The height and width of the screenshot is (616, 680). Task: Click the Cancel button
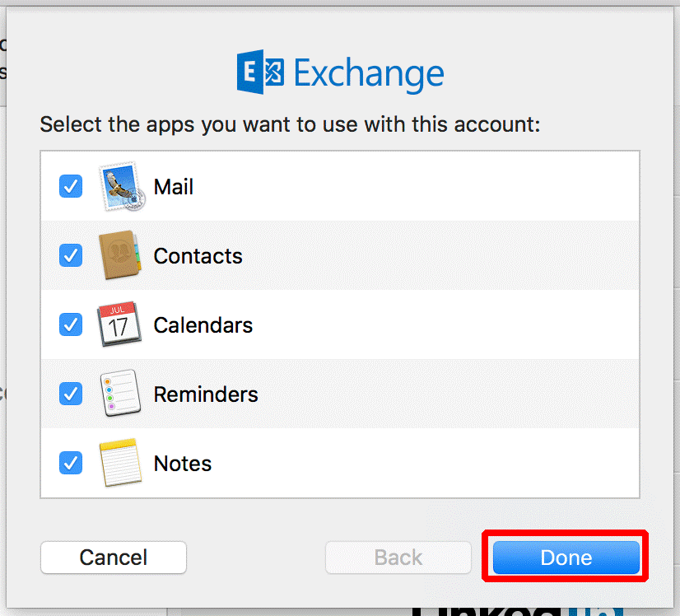[x=114, y=558]
